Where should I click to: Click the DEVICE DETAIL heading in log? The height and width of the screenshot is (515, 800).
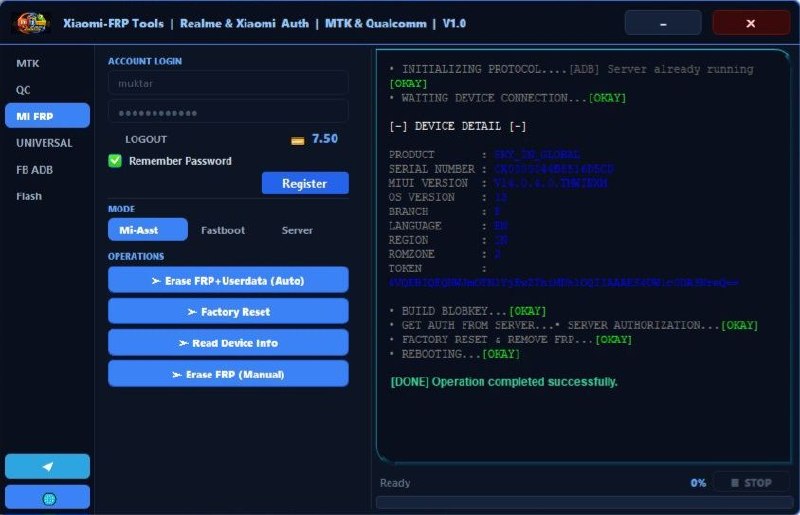[458, 126]
